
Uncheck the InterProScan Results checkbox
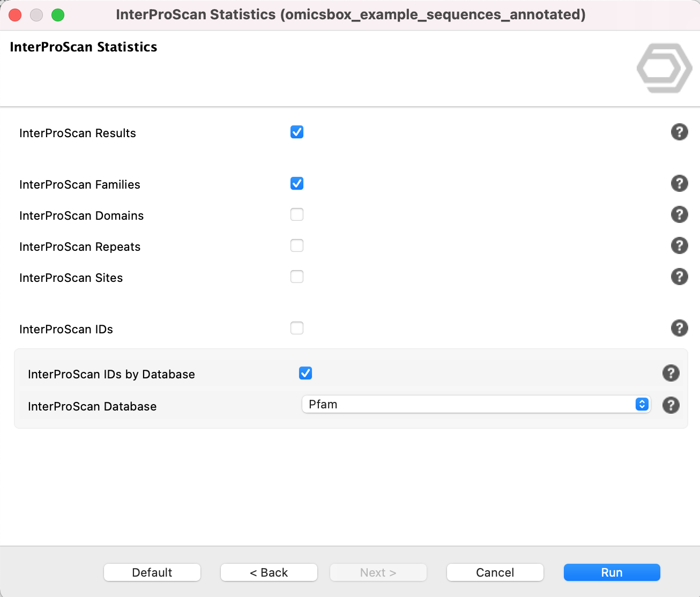297,132
